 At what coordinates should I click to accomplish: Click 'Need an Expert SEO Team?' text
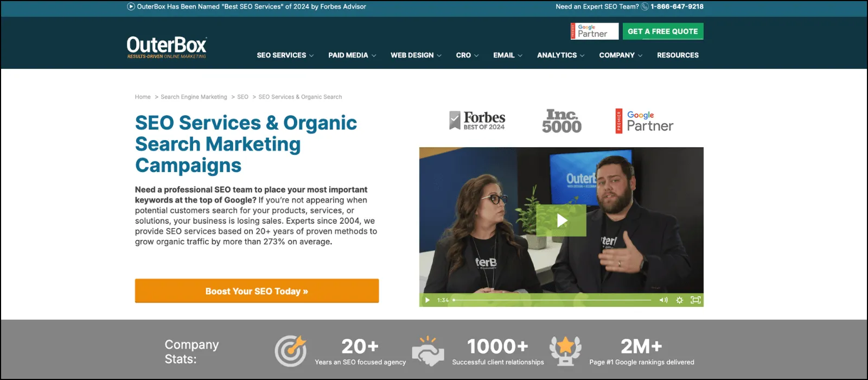coord(597,7)
